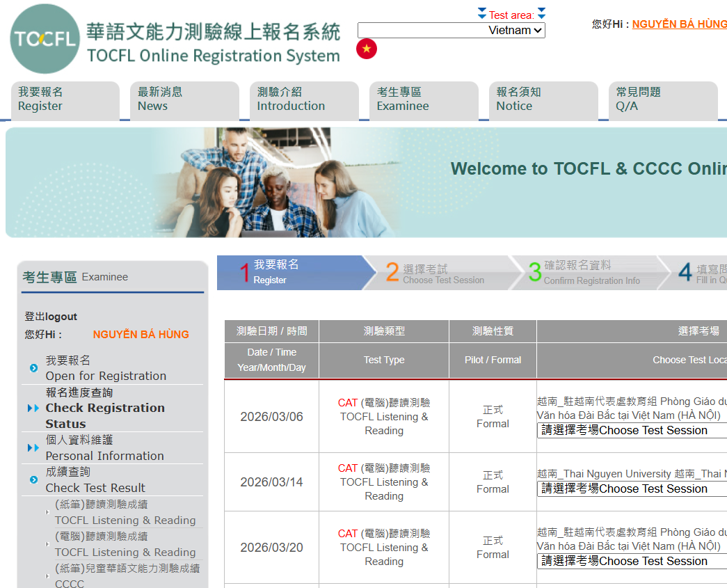The image size is (727, 588).
Task: Click the logout link in sidebar
Action: coord(51,317)
